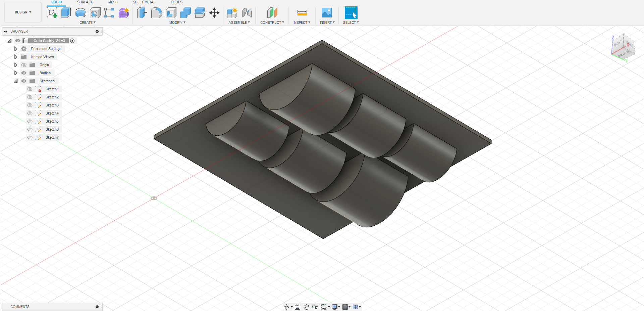
Task: Select the Pan hand tool
Action: pos(306,307)
